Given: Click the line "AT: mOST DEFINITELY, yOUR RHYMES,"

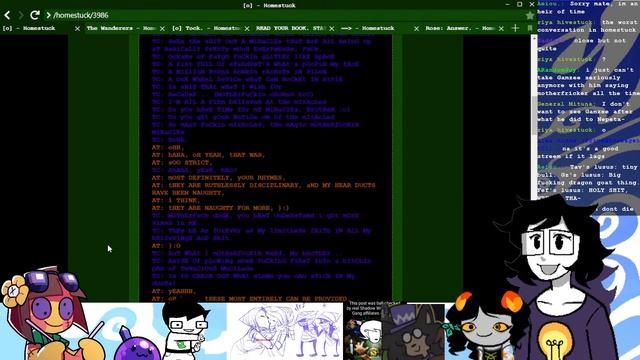Looking at the screenshot, I should point(218,178).
